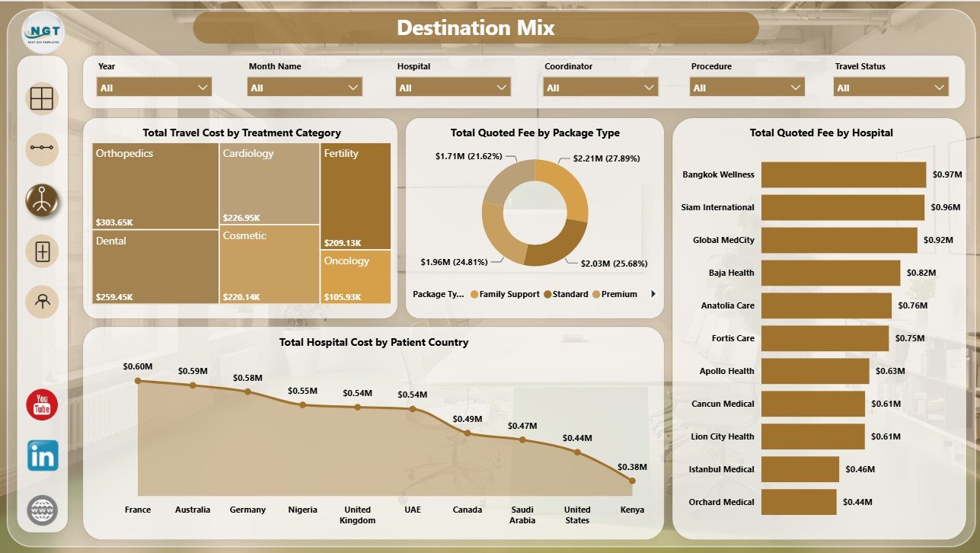Open the YouTube link icon

pyautogui.click(x=42, y=404)
